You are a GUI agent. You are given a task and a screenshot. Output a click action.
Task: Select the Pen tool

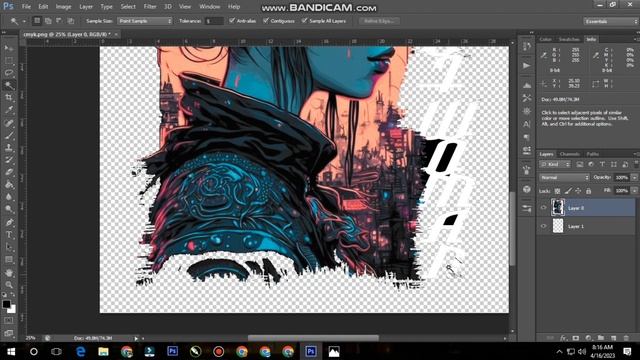point(9,222)
